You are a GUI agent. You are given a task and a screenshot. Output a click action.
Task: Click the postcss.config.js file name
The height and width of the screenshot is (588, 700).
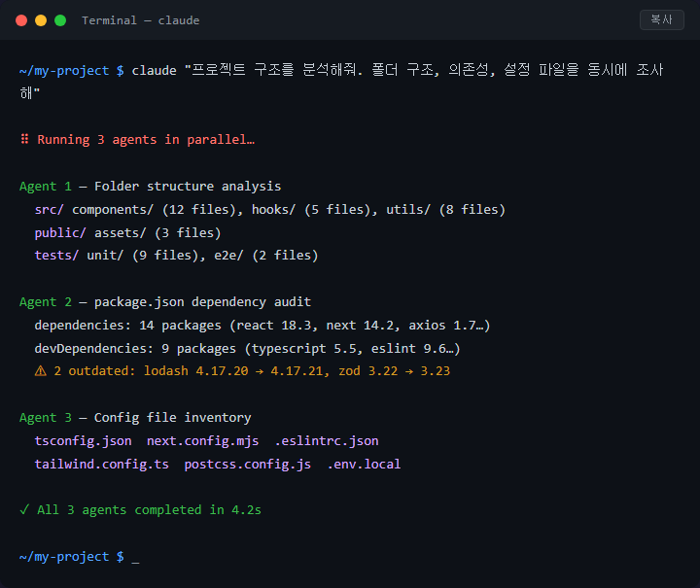tap(247, 465)
